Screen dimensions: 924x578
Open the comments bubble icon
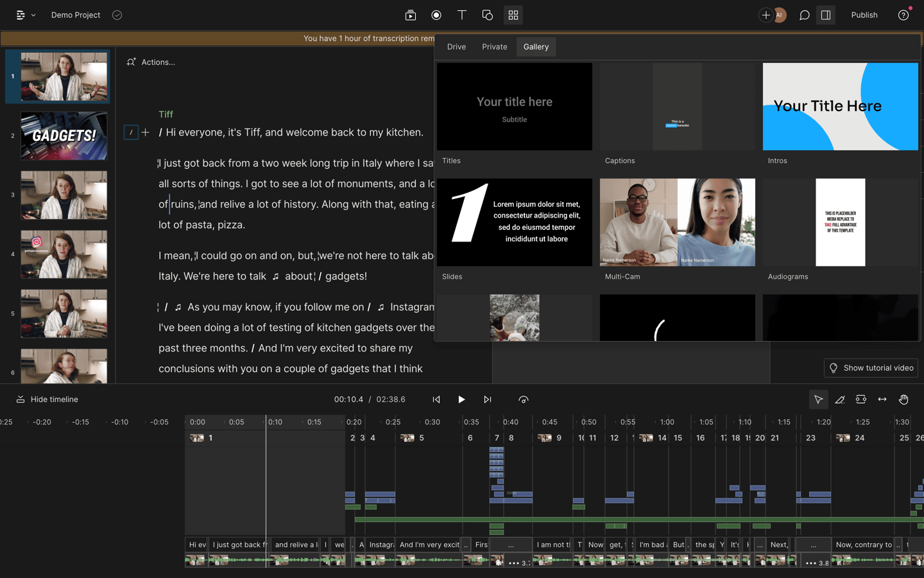point(804,15)
